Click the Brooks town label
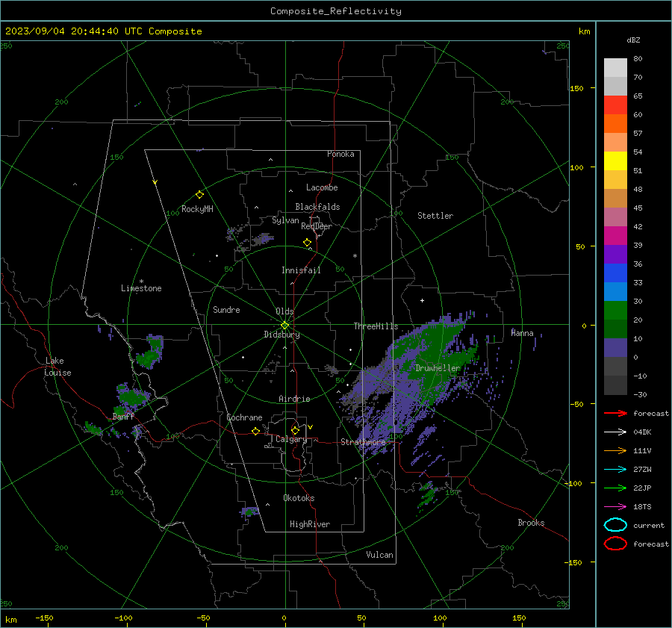 (x=531, y=523)
